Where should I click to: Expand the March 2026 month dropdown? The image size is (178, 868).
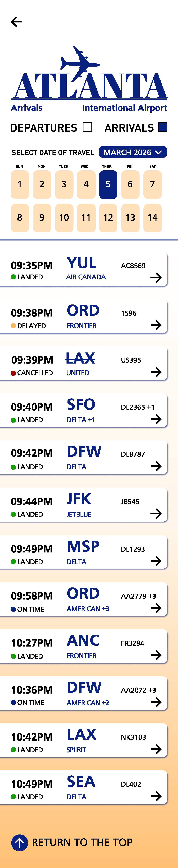click(x=133, y=152)
